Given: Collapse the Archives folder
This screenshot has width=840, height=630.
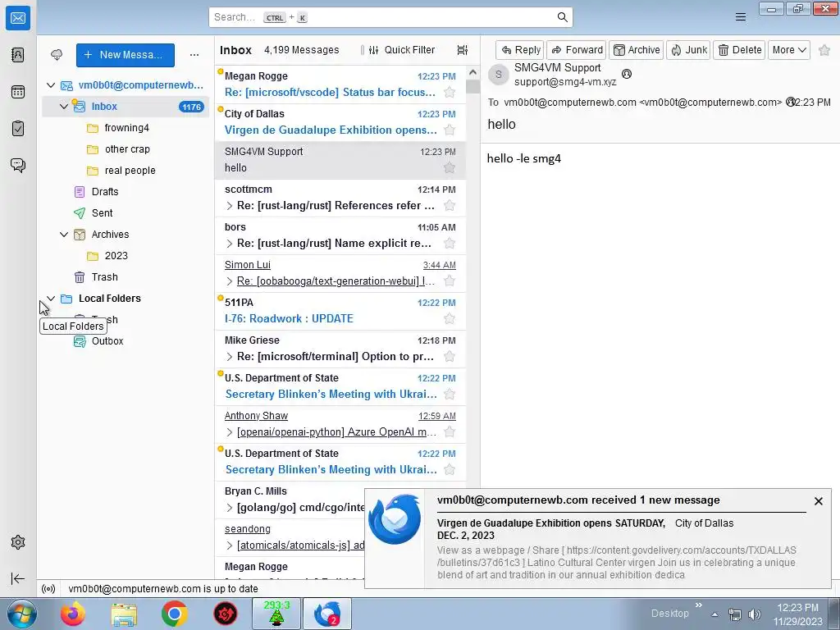Looking at the screenshot, I should click(x=64, y=234).
